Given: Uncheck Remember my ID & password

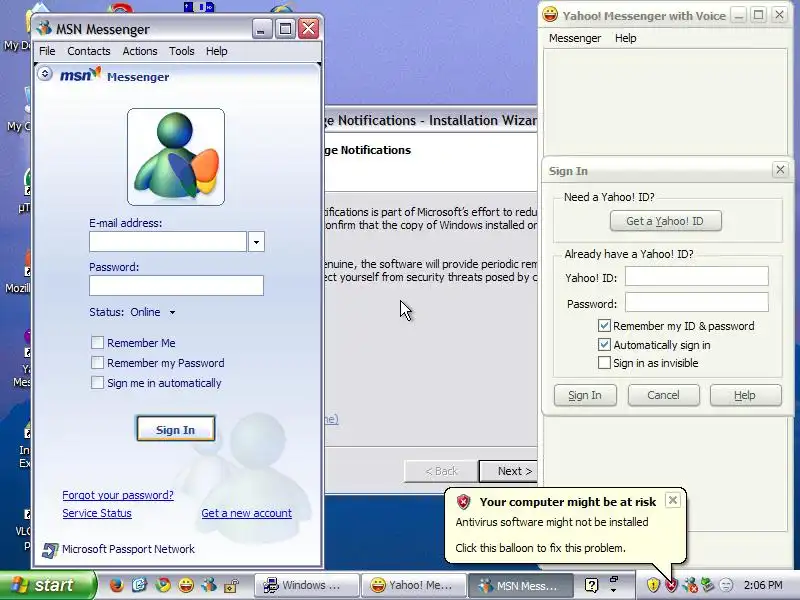Looking at the screenshot, I should [604, 326].
